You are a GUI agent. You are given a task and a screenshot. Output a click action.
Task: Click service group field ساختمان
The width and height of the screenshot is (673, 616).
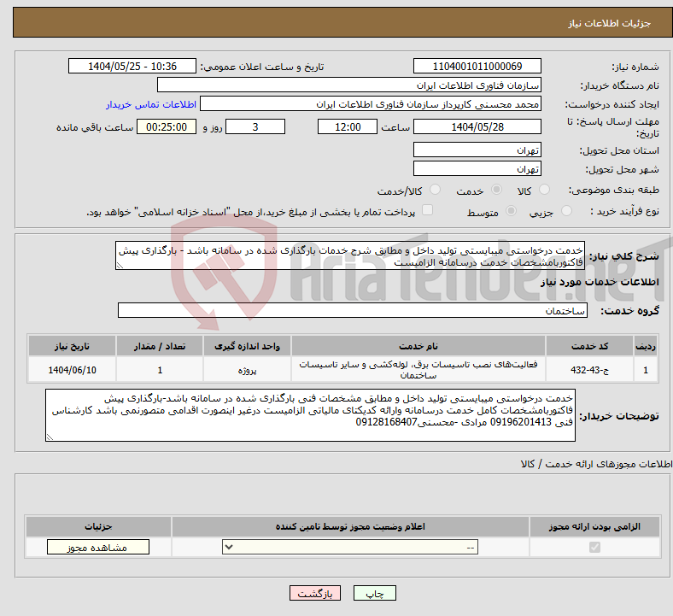[353, 310]
